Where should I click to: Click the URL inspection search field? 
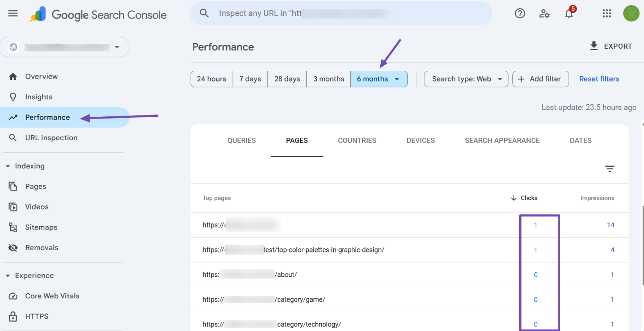point(341,13)
